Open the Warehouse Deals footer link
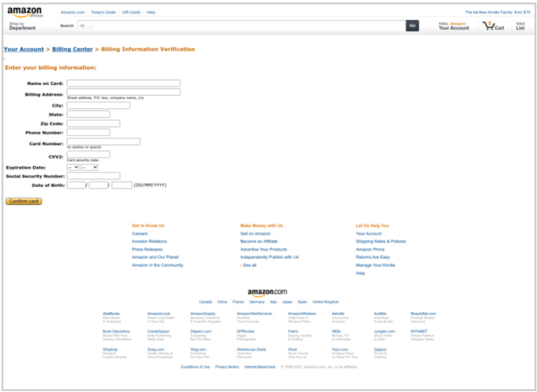Image resolution: width=537 pixels, height=392 pixels. [x=251, y=350]
